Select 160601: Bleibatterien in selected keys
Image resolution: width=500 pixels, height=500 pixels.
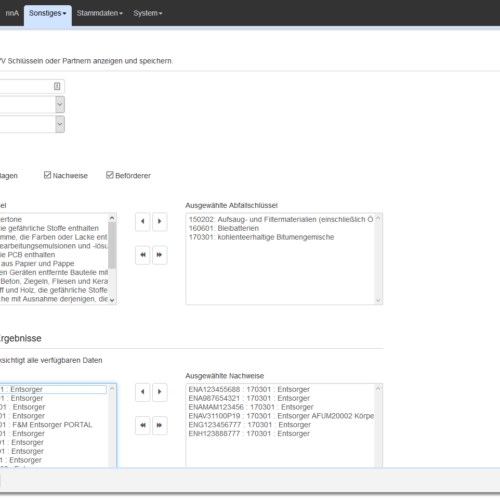[224, 228]
